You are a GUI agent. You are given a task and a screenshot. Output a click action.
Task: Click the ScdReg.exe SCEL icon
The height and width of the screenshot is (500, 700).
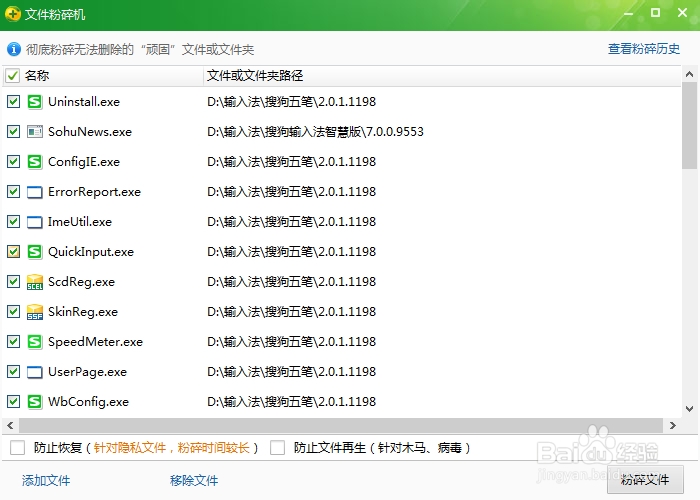(35, 282)
